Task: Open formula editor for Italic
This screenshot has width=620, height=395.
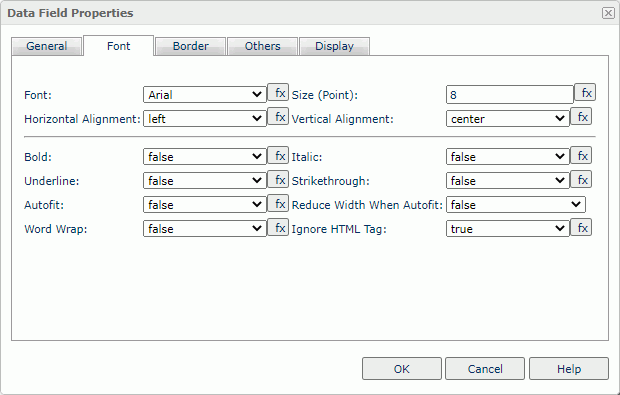Action: tap(581, 155)
